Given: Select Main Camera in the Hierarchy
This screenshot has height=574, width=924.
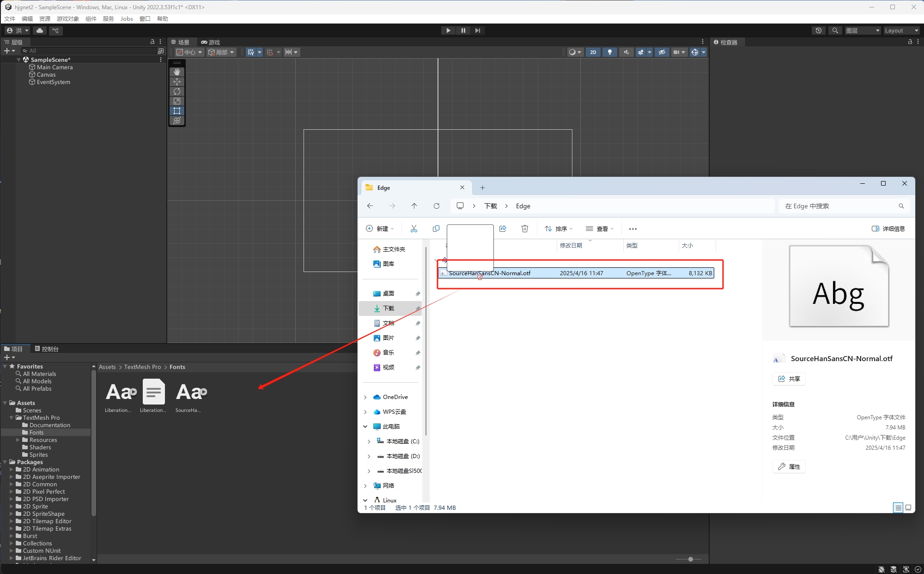Looking at the screenshot, I should point(55,67).
